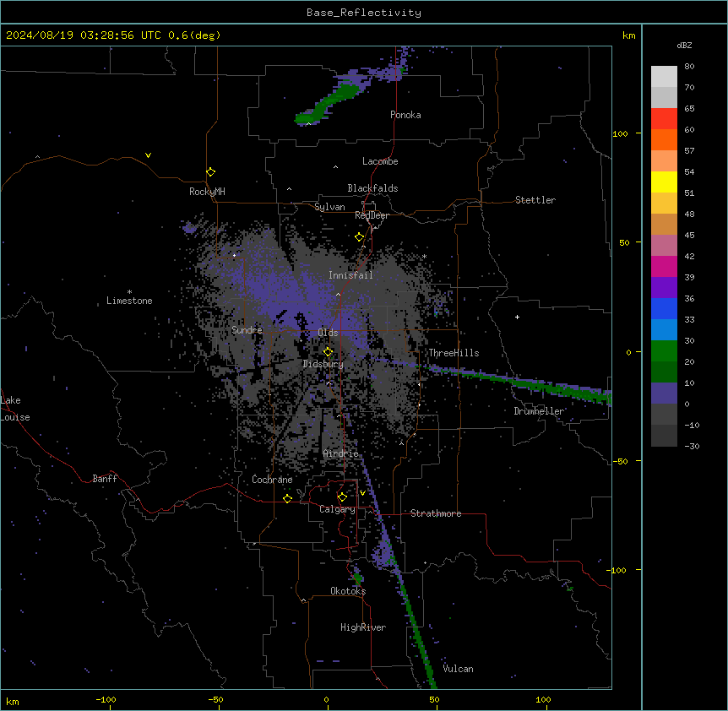Screen dimensions: 728x711
Task: Click the dBZ legend heading
Action: 684,45
